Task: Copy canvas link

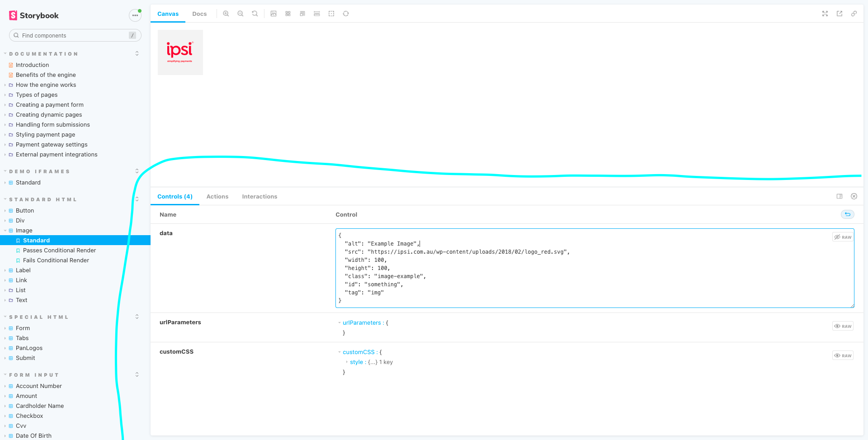Action: coord(854,14)
